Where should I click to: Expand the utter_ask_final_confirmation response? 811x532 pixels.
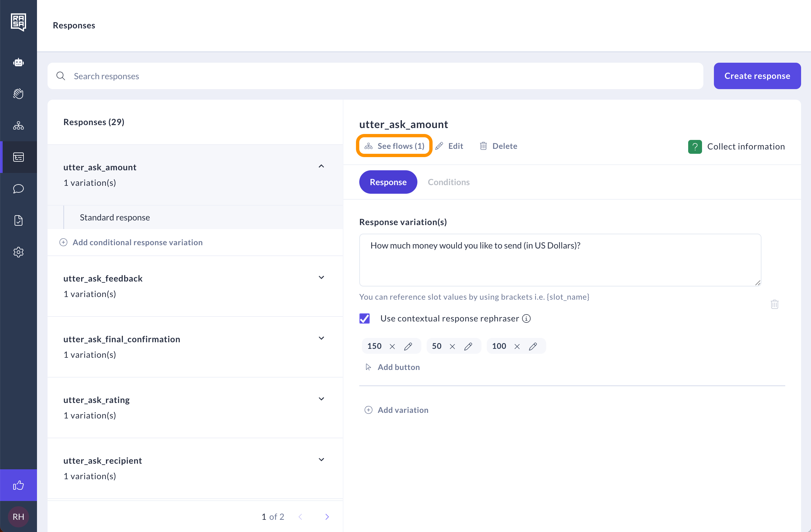(x=321, y=338)
